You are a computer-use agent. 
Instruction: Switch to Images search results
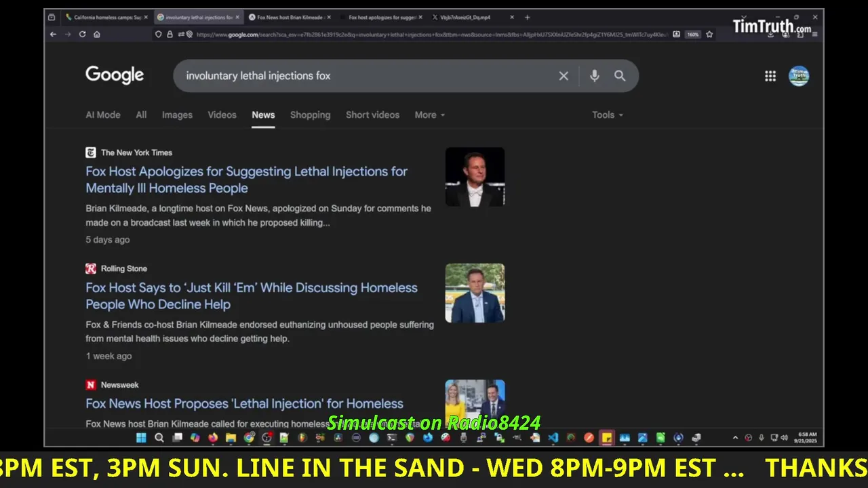(x=177, y=115)
